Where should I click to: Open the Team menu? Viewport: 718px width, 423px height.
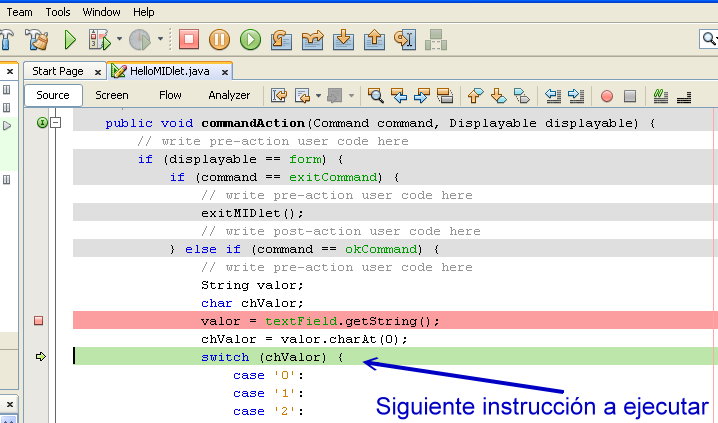(19, 12)
